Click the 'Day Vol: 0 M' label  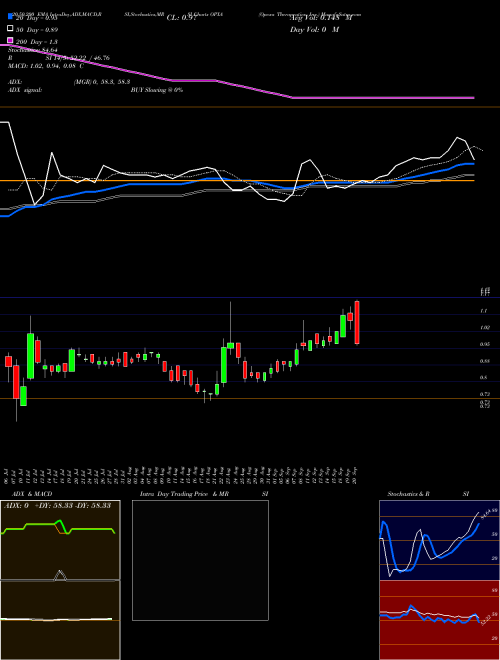point(314,30)
